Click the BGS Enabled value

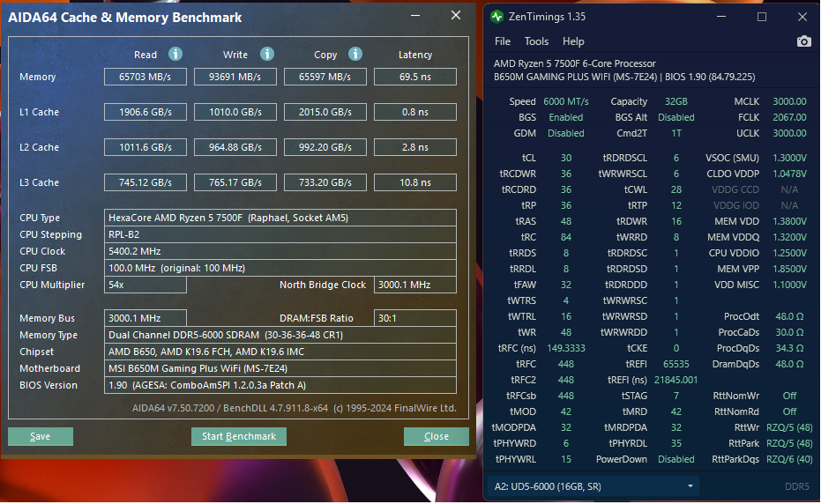tap(566, 117)
